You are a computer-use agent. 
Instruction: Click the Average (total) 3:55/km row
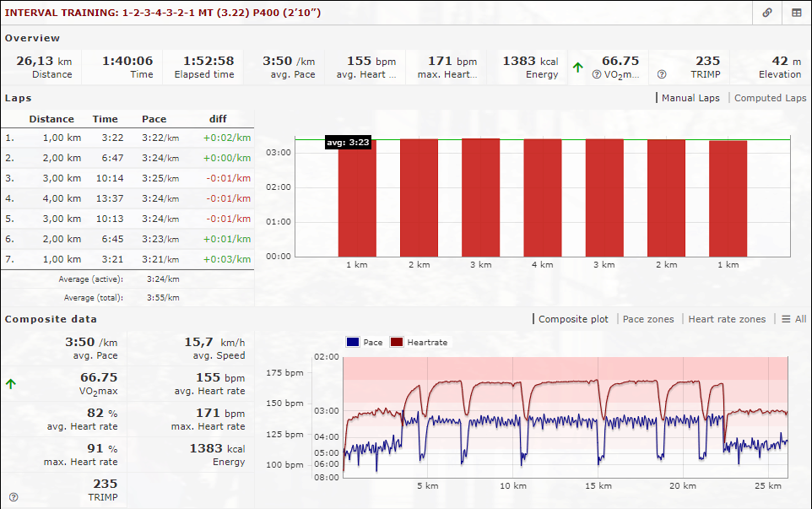pos(127,298)
